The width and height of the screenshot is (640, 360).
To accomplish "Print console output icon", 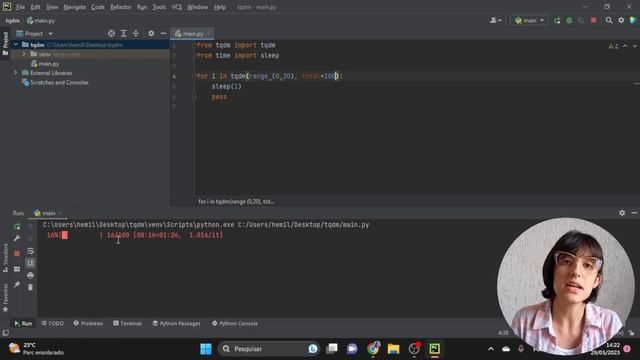I will (30, 276).
